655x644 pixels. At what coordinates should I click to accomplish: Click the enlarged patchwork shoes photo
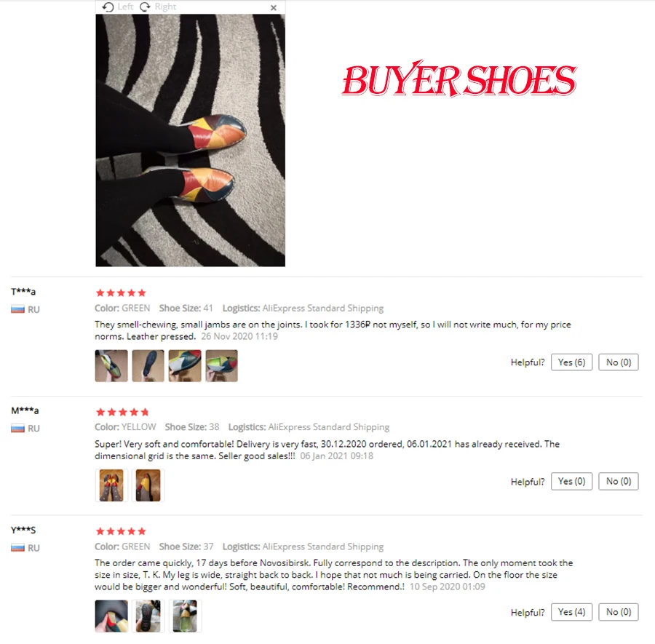pos(190,140)
